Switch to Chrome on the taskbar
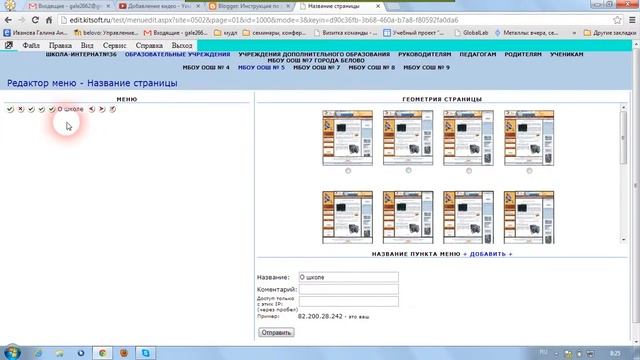Viewport: 640px width, 360px height. [x=102, y=353]
